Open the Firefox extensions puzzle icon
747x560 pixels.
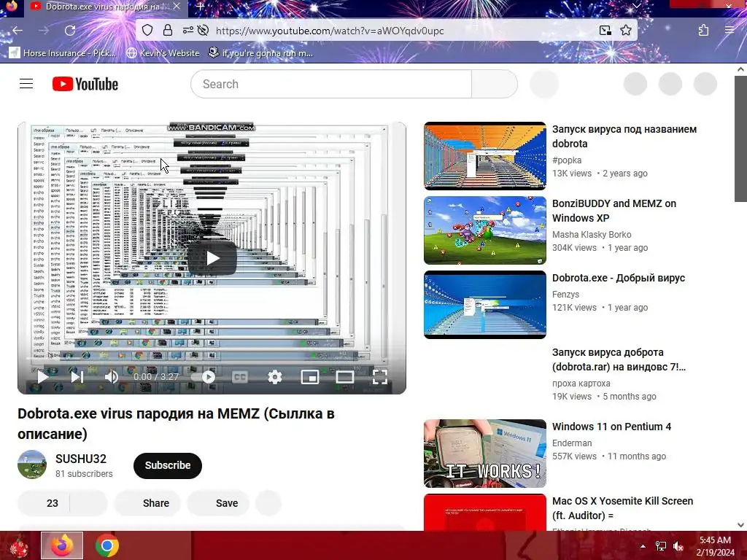coord(703,31)
